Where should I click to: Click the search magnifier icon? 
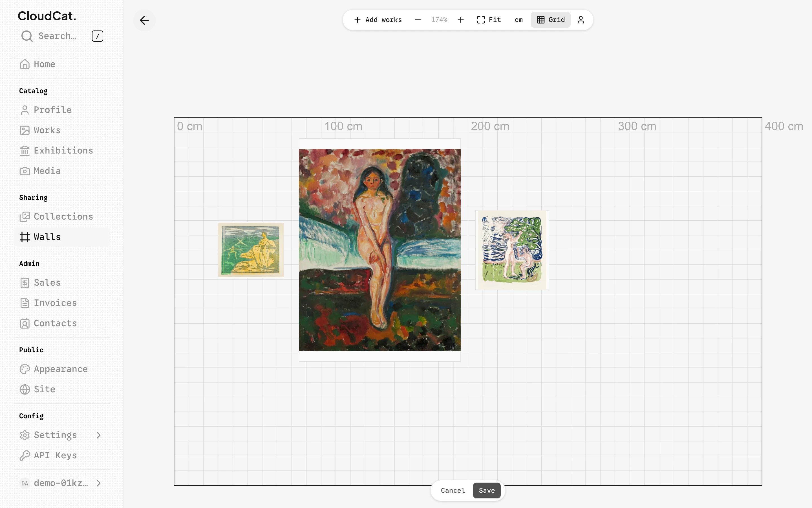click(x=27, y=36)
